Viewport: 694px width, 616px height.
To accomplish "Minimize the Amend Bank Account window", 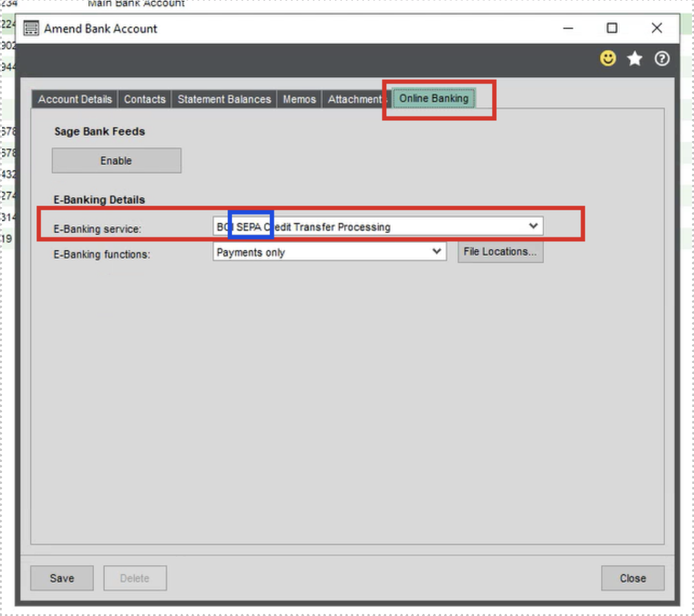I will tap(568, 28).
